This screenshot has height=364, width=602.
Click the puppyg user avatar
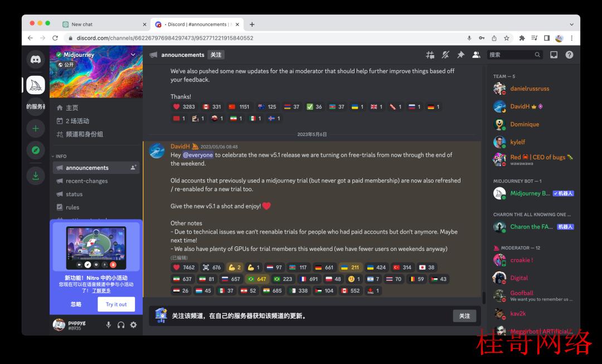(59, 325)
